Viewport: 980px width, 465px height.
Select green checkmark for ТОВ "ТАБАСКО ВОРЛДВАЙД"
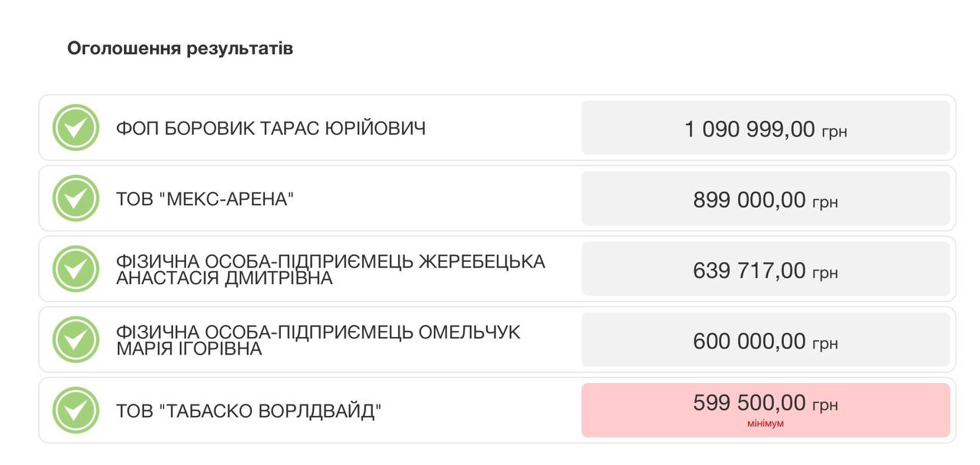[x=76, y=411]
